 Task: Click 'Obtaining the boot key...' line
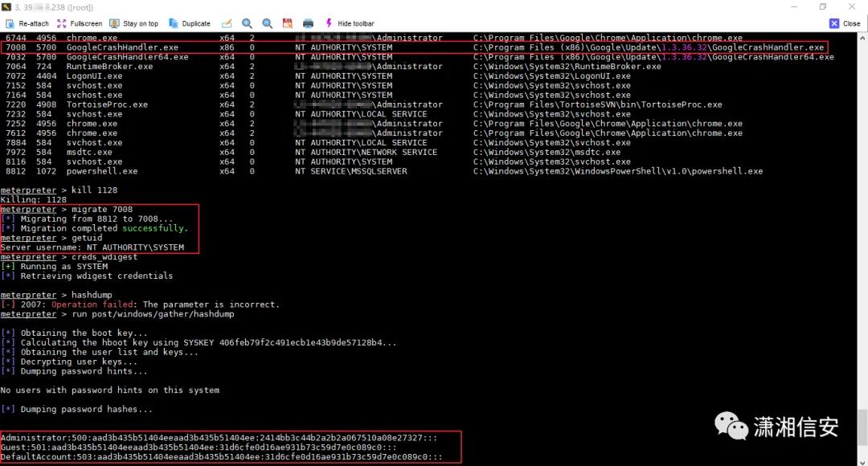click(x=74, y=333)
